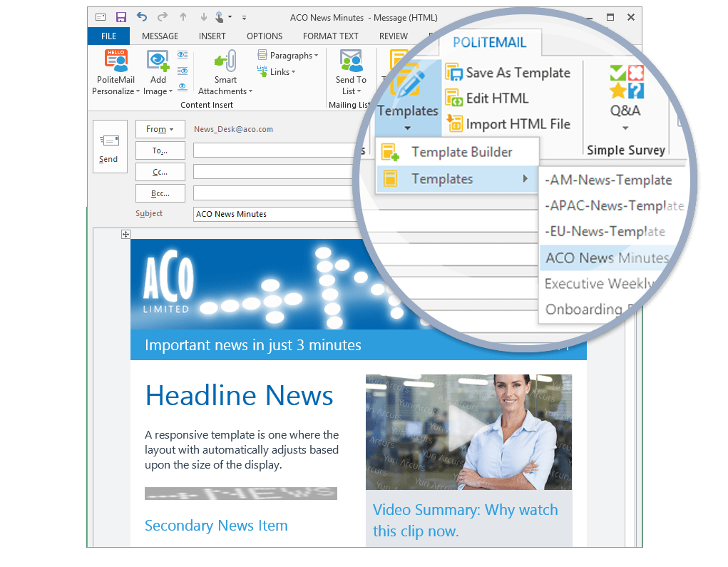This screenshot has width=728, height=567.
Task: Click the table move handle icon
Action: pyautogui.click(x=125, y=234)
